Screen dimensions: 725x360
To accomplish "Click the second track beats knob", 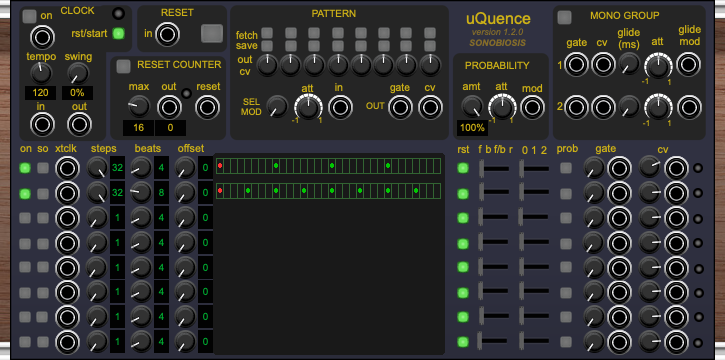I will (141, 193).
